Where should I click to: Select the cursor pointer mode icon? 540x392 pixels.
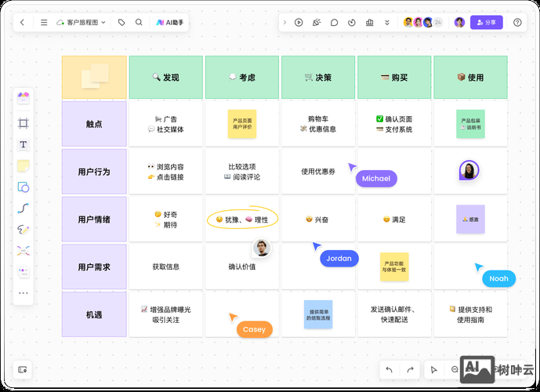434,369
